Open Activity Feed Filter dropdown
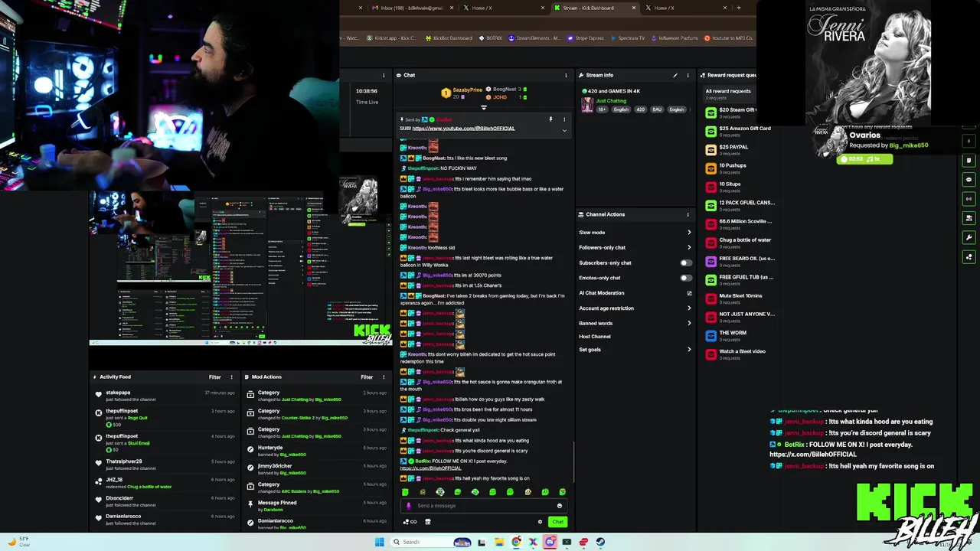The image size is (980, 551). coord(214,377)
